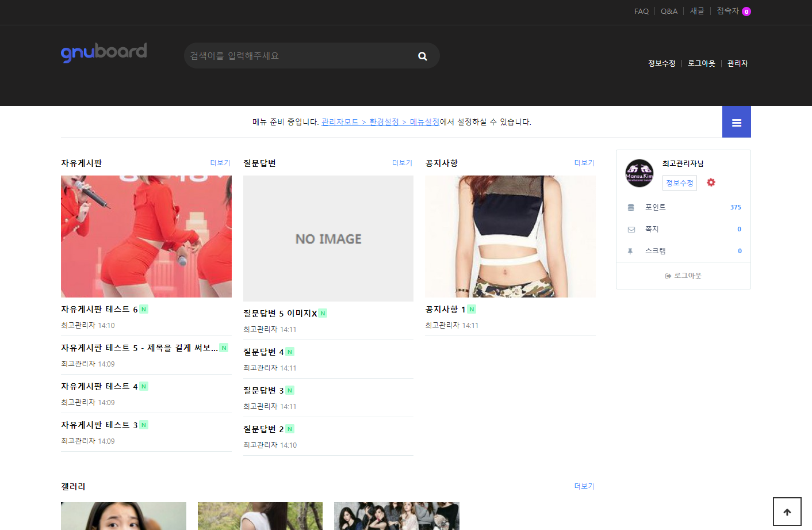Click the gnuboard logo

coord(104,52)
